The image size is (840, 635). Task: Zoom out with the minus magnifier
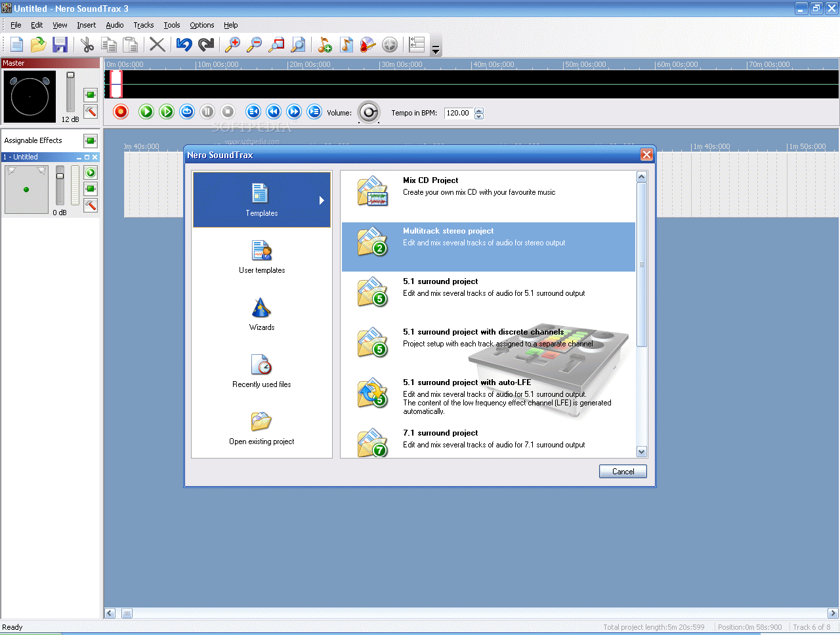pos(254,45)
